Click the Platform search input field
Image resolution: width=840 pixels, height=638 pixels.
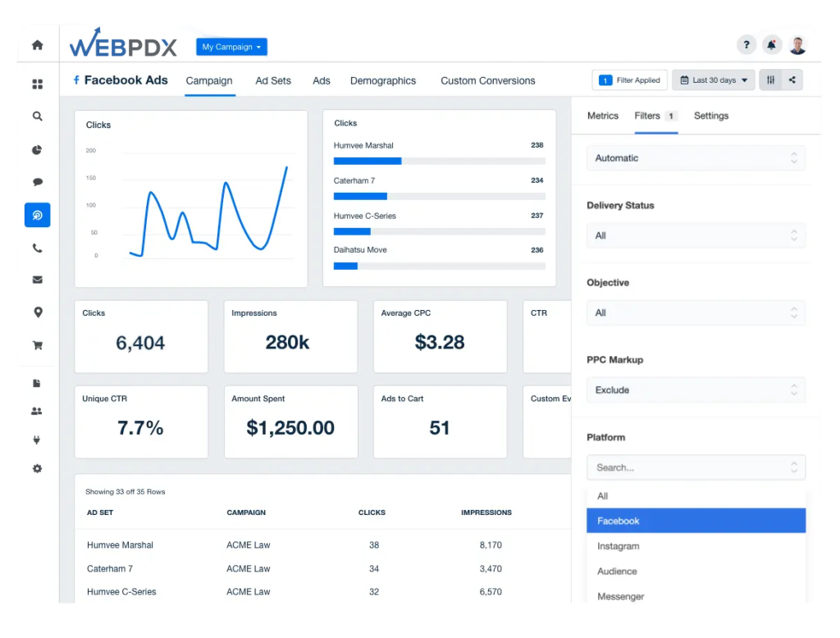[x=696, y=467]
